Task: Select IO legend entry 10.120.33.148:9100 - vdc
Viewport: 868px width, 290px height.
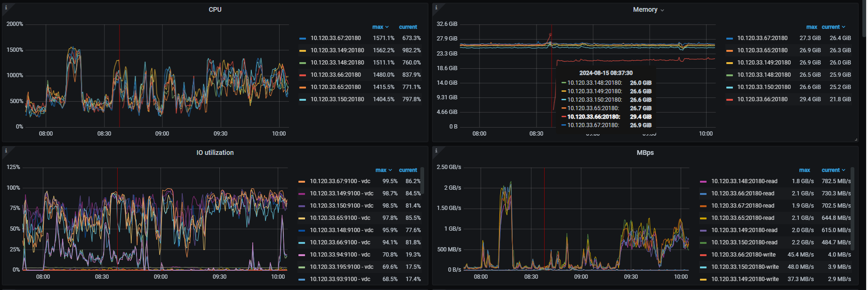Action: tap(341, 230)
